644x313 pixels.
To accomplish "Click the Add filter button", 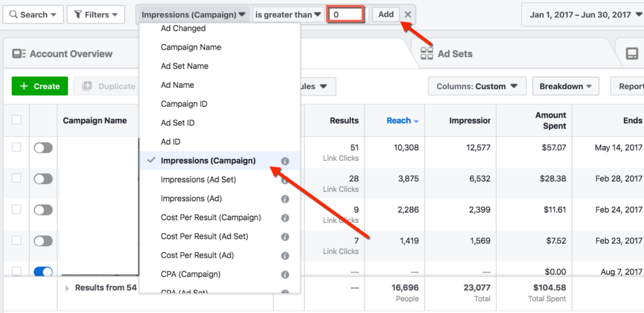I will pyautogui.click(x=386, y=14).
